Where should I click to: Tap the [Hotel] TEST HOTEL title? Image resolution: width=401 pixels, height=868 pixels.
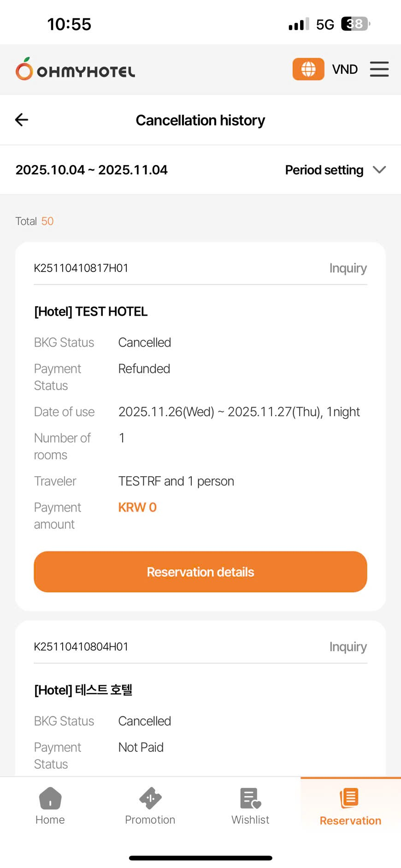tap(91, 312)
